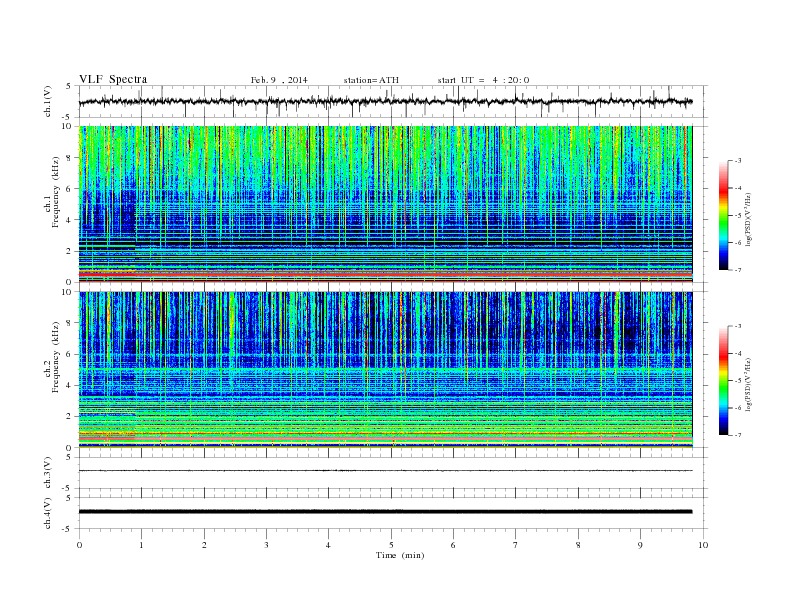The width and height of the screenshot is (792, 612).
Task: Click the "-7" tick on ch.2 color bar
Action: (x=738, y=435)
